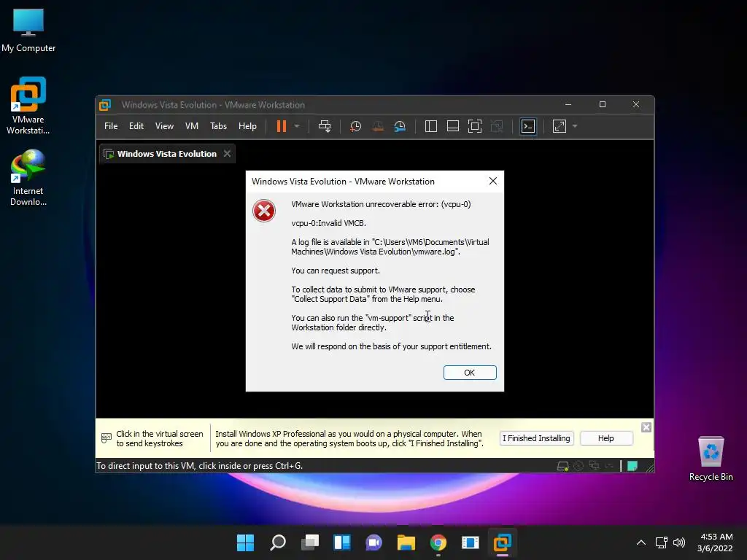The height and width of the screenshot is (560, 747).
Task: Click the I Finished Installing button
Action: point(536,438)
